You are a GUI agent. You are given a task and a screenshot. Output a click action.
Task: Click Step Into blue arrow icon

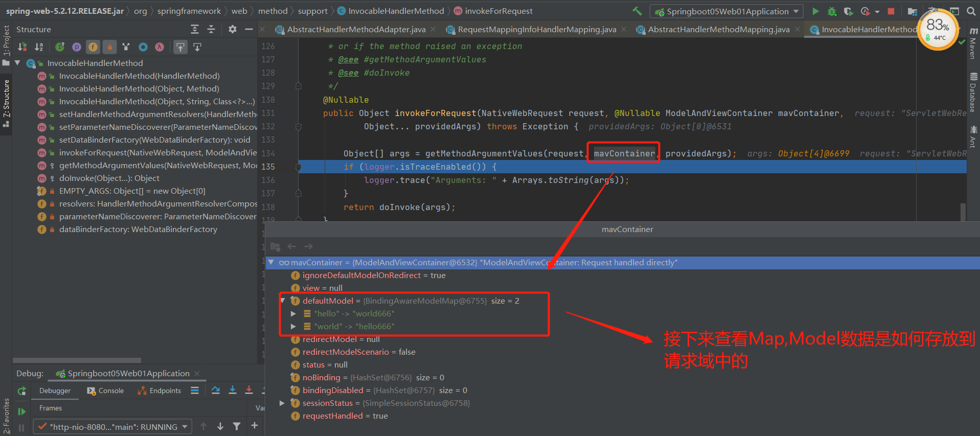pyautogui.click(x=233, y=391)
